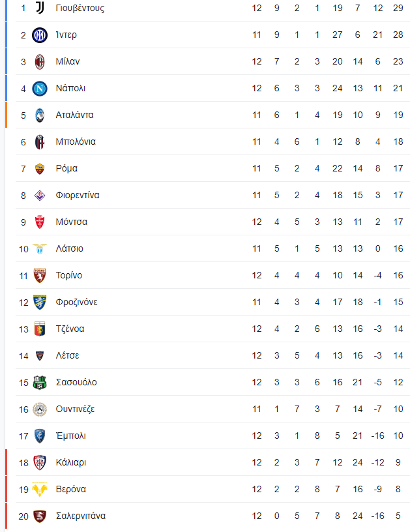Open the Μόντσα team link
Image resolution: width=410 pixels, height=532 pixels.
72,222
